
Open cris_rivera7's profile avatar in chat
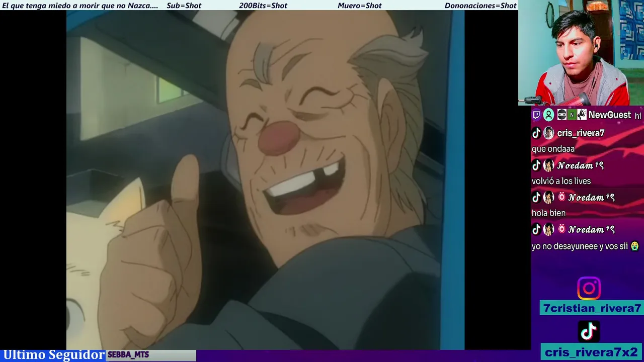coord(548,133)
